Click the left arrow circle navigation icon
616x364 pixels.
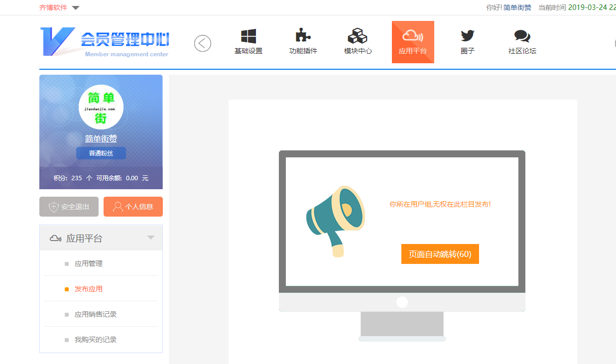pos(203,43)
